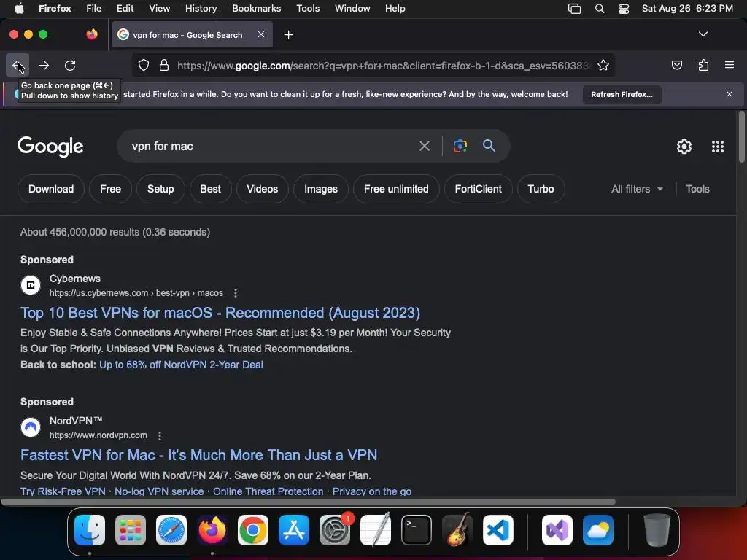
Task: Switch to Images results
Action: point(321,189)
